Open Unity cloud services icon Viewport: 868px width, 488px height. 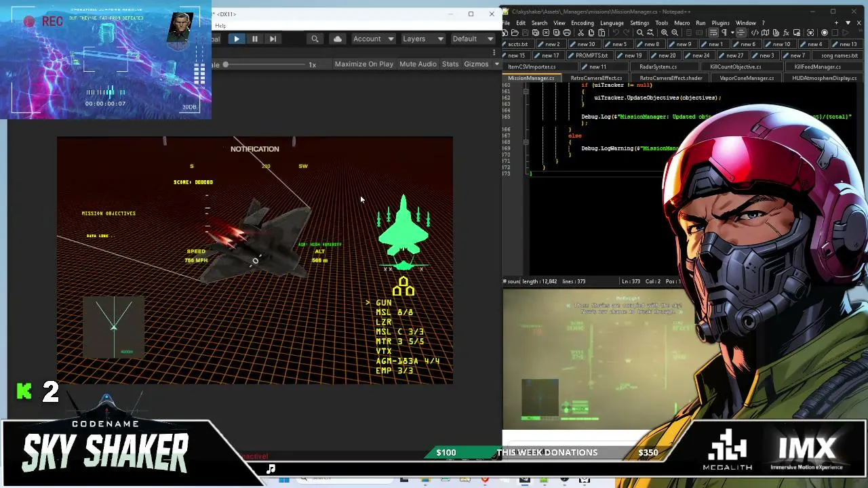tap(338, 39)
